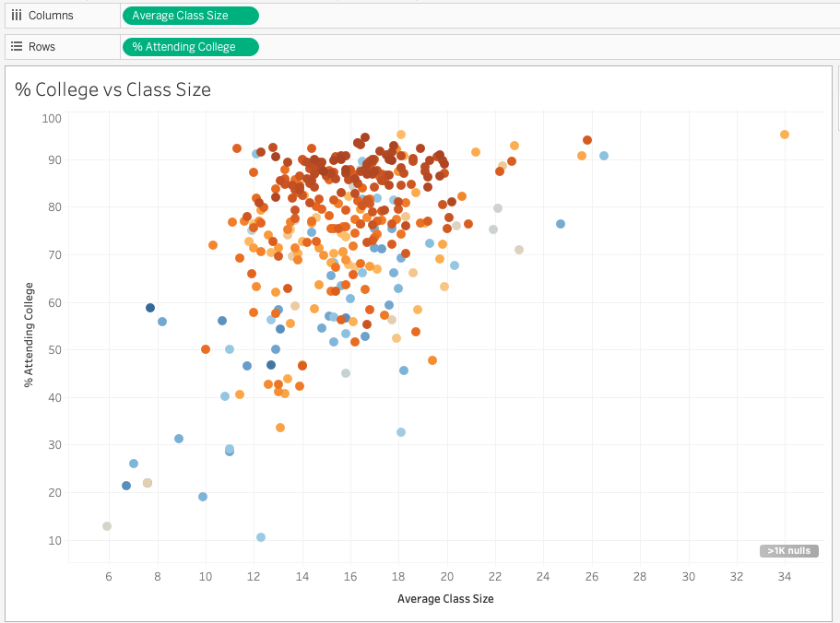
Task: Click the gray mark at class size 23
Action: click(519, 250)
